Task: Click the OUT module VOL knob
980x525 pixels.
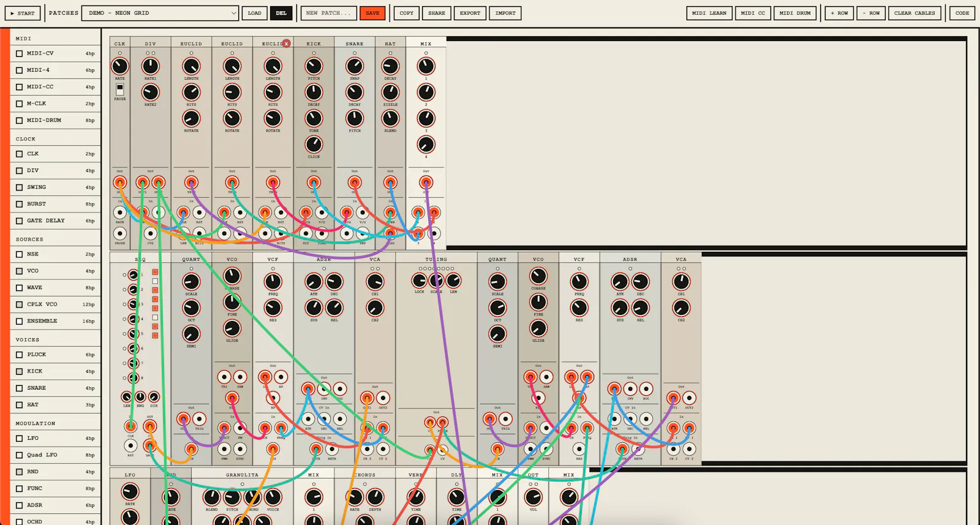Action: click(533, 497)
